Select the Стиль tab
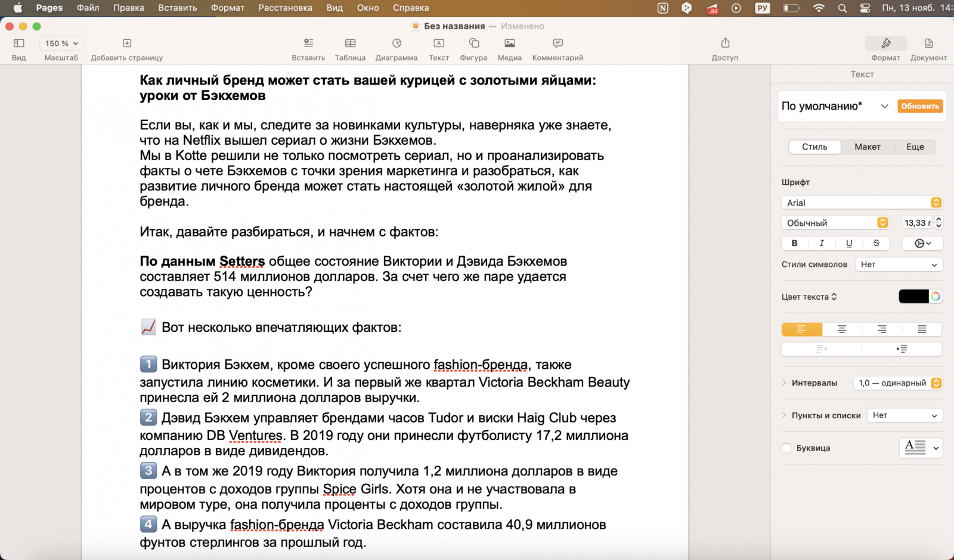The image size is (954, 560). coord(814,147)
